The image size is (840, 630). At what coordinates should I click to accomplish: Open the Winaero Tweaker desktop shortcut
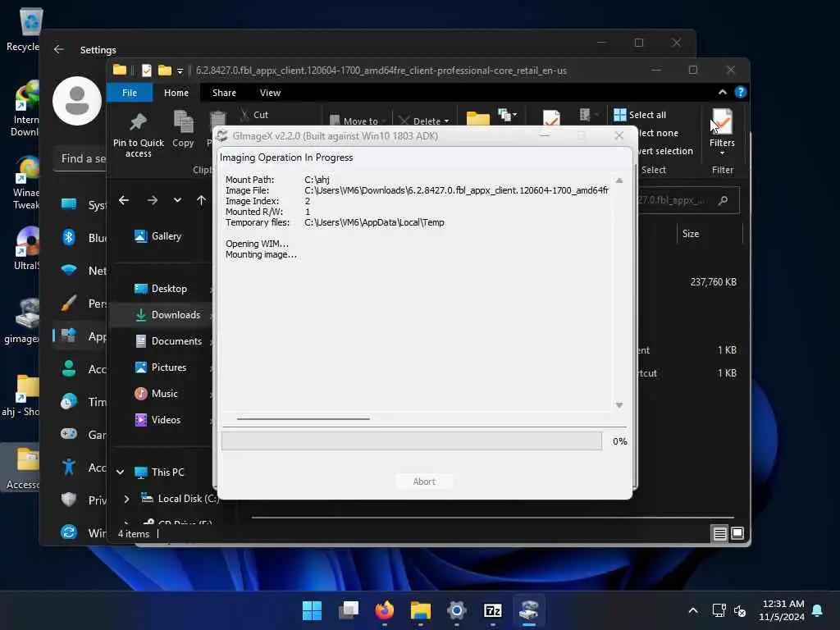click(25, 182)
